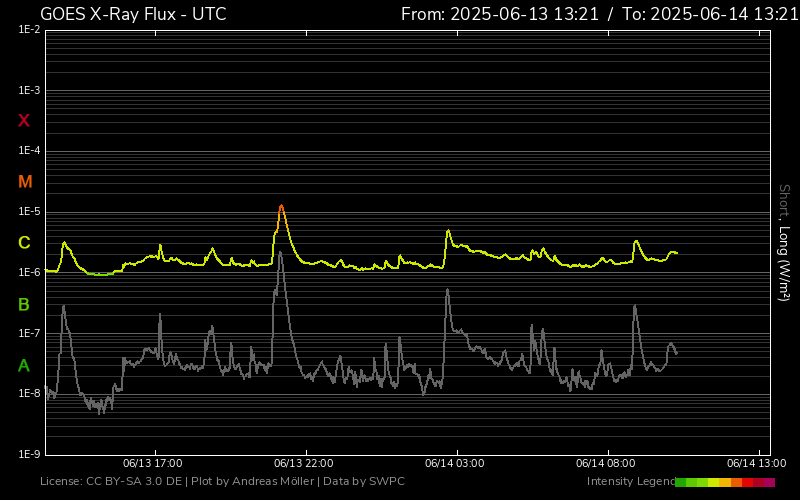Click the 06/13 17:00 time axis label
The height and width of the screenshot is (500, 800).
click(x=152, y=464)
